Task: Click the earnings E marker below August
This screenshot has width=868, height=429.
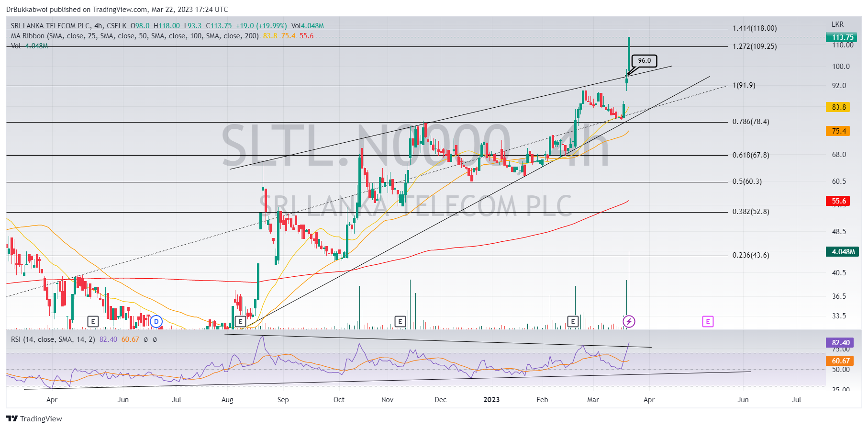Action: tap(240, 321)
